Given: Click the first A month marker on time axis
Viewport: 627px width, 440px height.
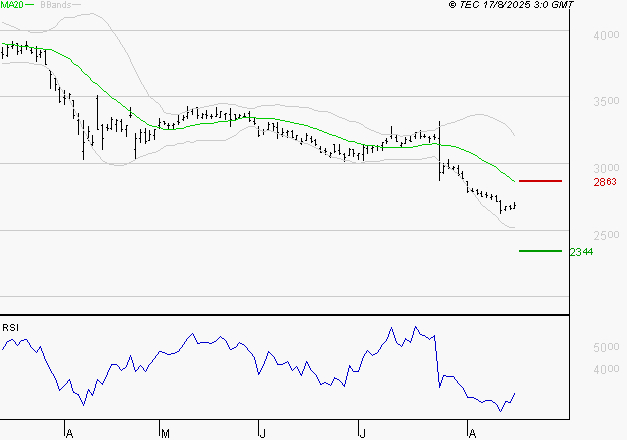Looking at the screenshot, I should coord(68,433).
